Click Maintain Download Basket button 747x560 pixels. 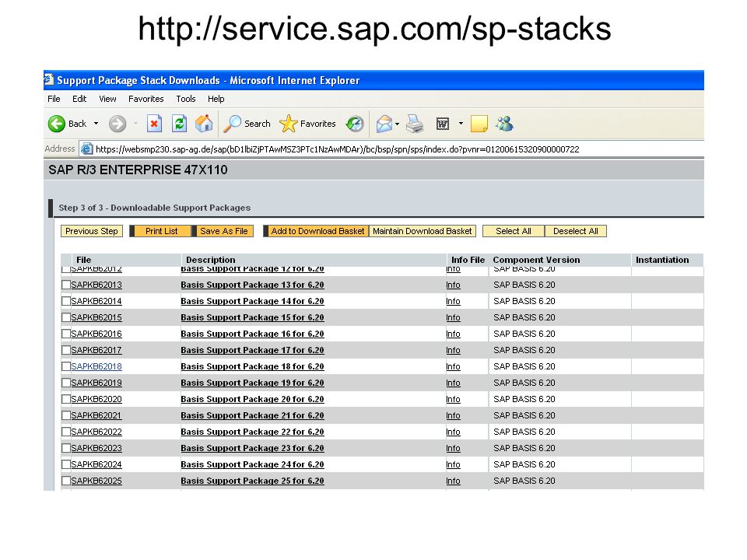[x=422, y=231]
